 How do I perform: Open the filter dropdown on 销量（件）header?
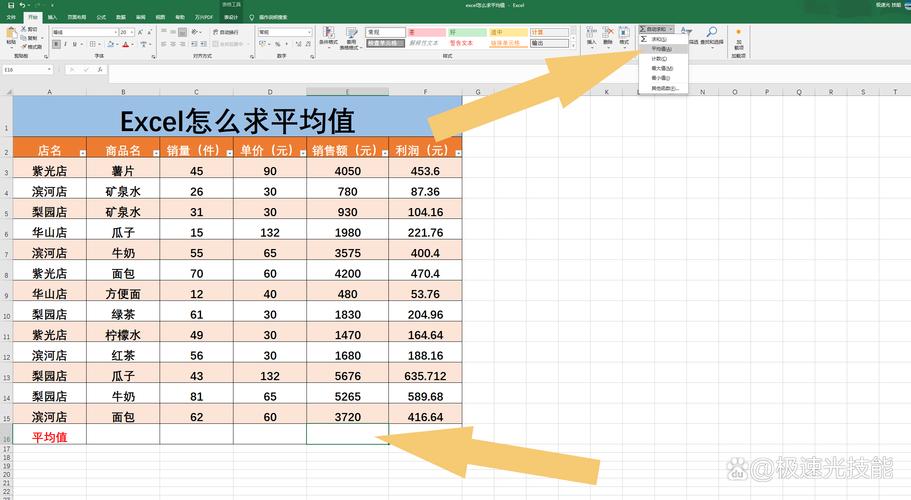point(229,153)
